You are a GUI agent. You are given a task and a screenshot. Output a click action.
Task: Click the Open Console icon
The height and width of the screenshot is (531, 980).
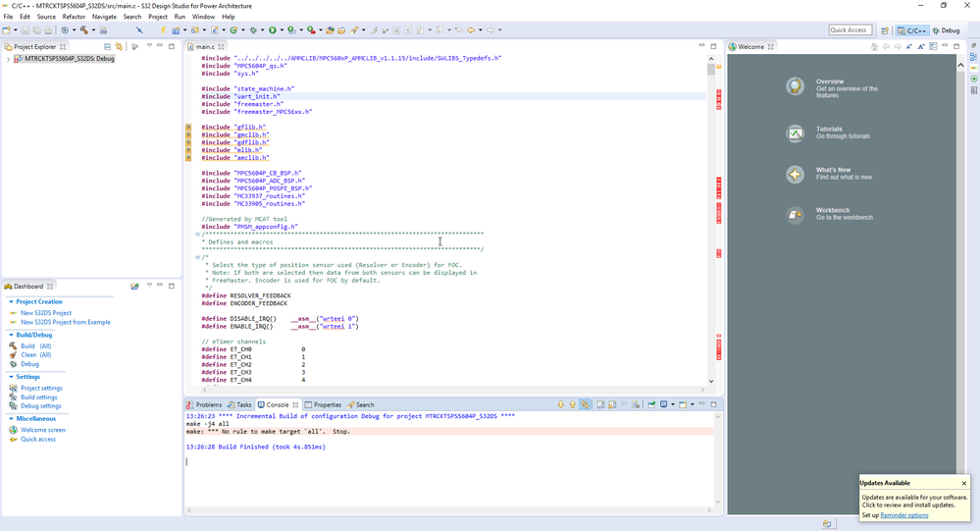point(683,404)
